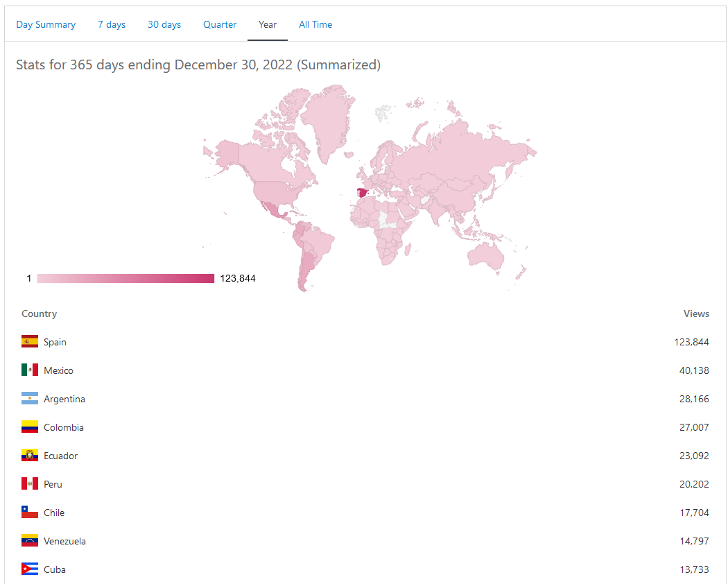The height and width of the screenshot is (584, 728).
Task: Click the Venezuela flag icon
Action: [30, 540]
